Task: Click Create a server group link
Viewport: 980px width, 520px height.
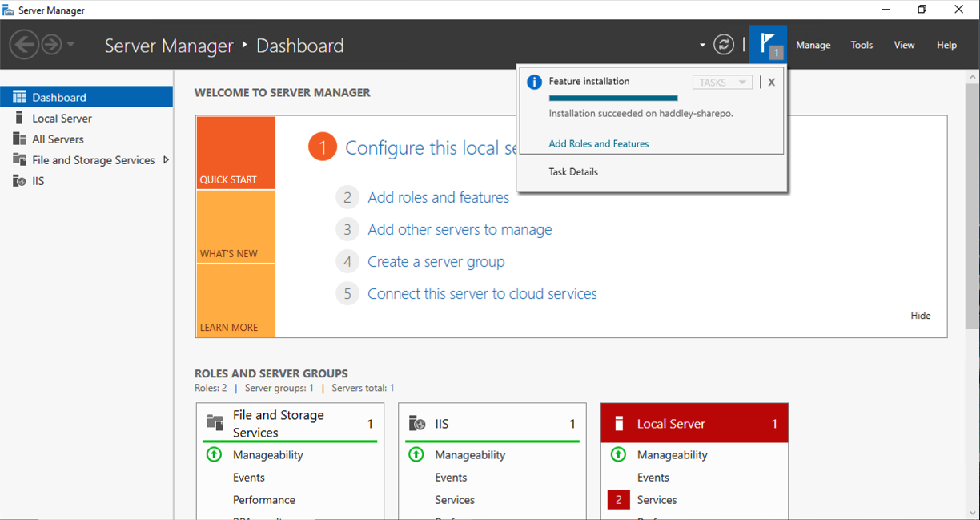Action: [x=436, y=261]
